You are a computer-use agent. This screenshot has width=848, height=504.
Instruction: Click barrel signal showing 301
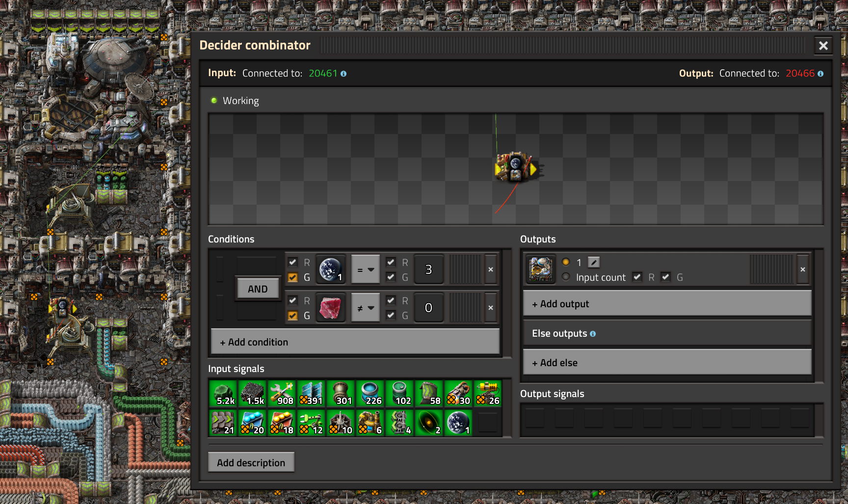tap(341, 394)
